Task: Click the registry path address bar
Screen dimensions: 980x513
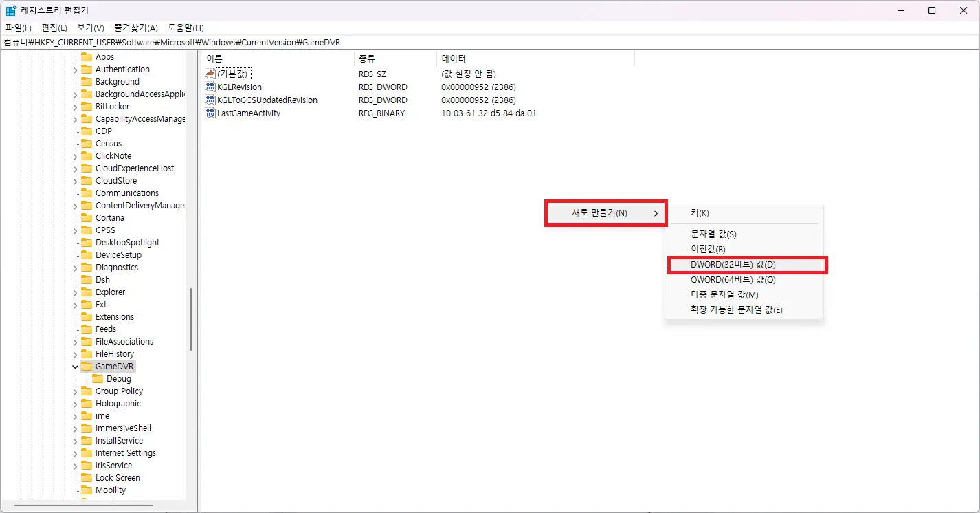Action: pyautogui.click(x=490, y=42)
